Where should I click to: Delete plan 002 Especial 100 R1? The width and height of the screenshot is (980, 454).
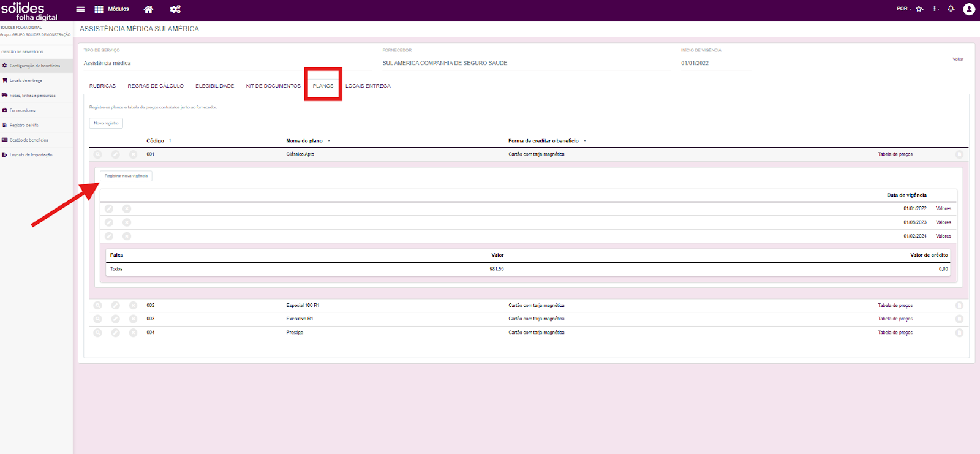pyautogui.click(x=133, y=305)
